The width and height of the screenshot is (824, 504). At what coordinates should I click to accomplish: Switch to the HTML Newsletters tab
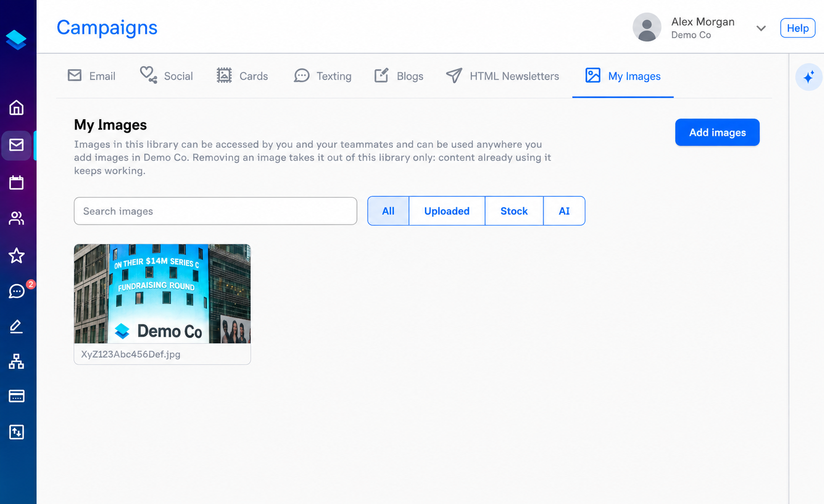click(502, 76)
